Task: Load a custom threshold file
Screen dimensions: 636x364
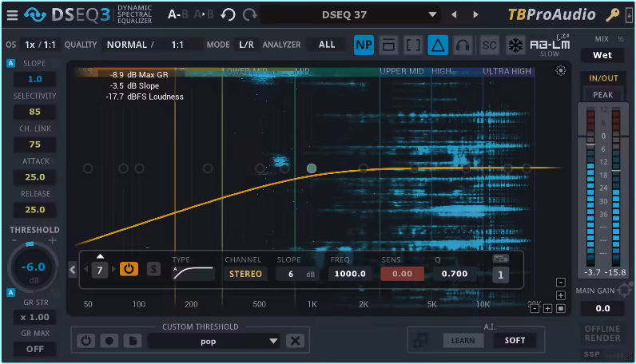Action: pos(133,341)
